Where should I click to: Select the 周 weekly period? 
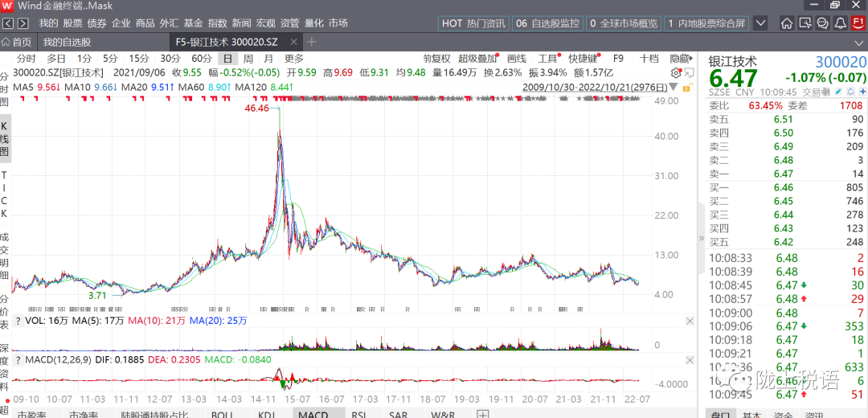248,59
